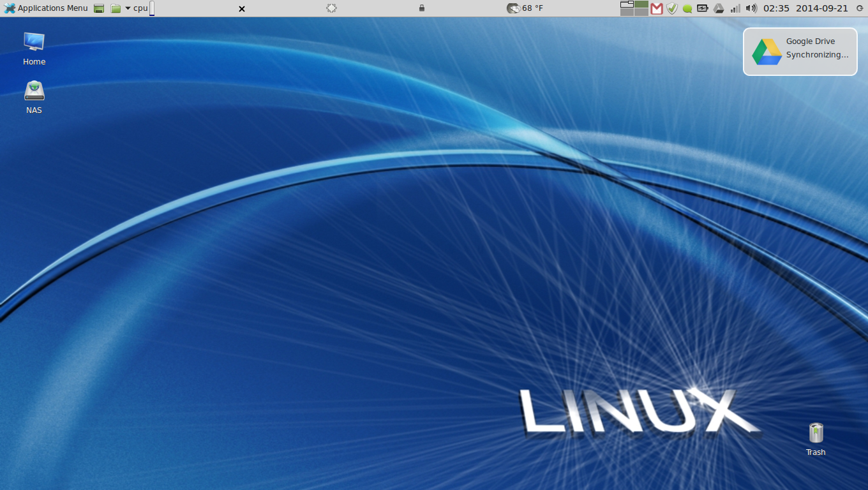Click the Google Drive Synchronizing notification

point(800,52)
